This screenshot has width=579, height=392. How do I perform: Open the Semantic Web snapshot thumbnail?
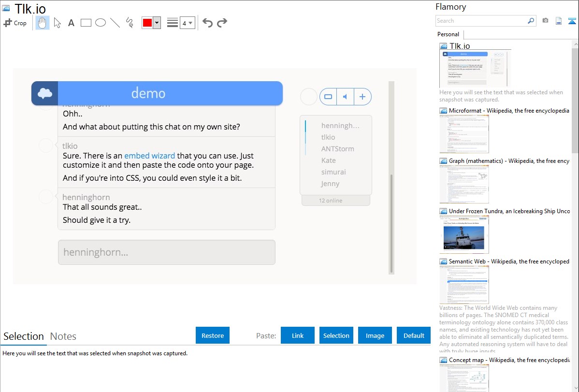pos(464,285)
